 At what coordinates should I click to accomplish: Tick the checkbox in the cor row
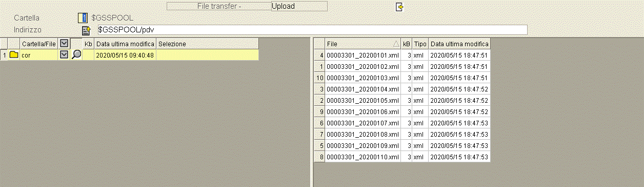coord(64,54)
